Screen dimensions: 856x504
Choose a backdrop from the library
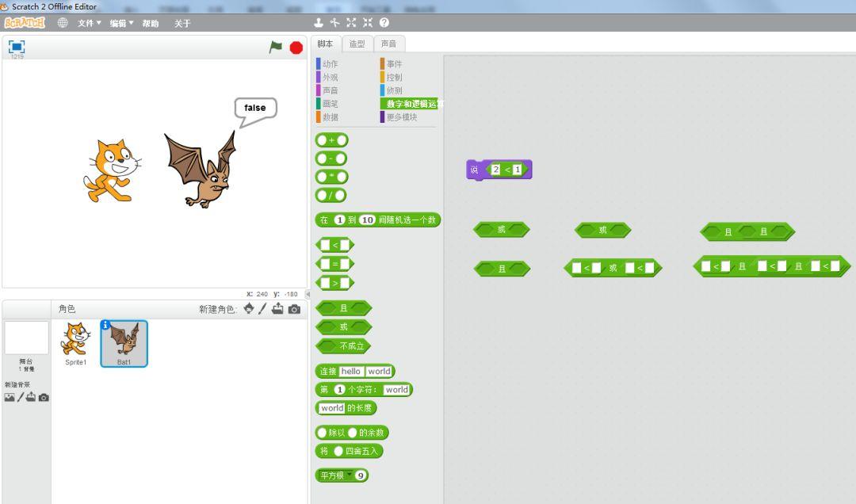10,398
